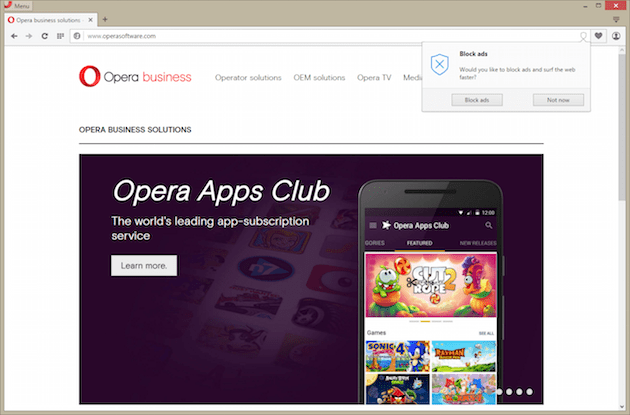Open the Speed Dial grid icon

tap(60, 36)
